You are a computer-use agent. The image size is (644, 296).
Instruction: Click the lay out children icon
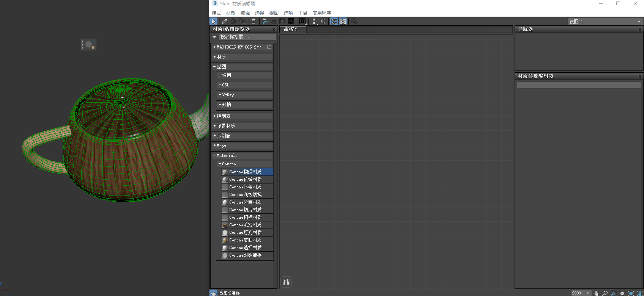[323, 22]
